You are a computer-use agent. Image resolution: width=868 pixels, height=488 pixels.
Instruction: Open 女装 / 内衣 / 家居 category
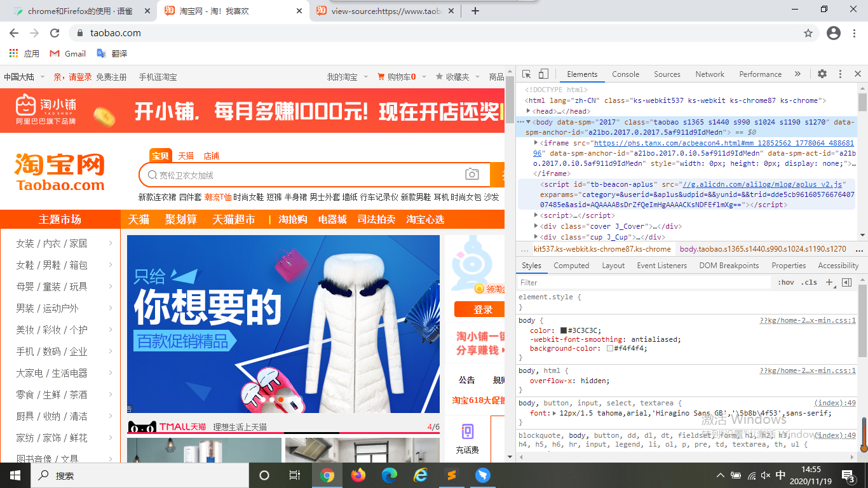(x=52, y=243)
